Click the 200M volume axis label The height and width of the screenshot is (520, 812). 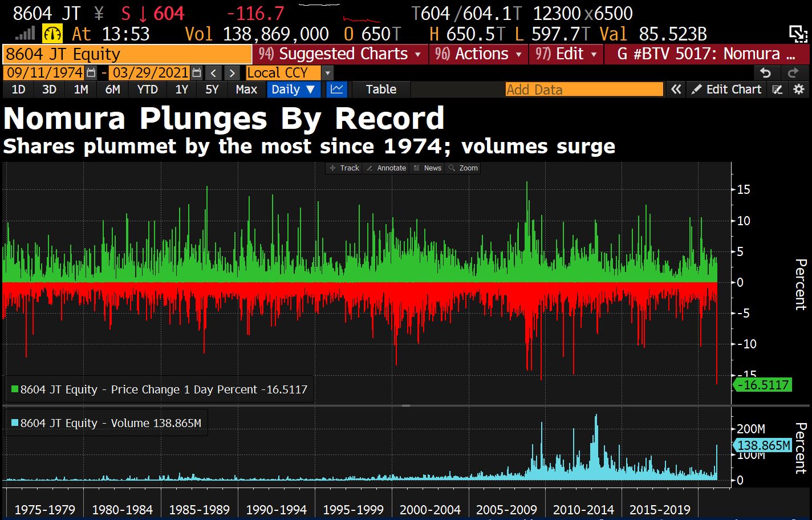751,429
